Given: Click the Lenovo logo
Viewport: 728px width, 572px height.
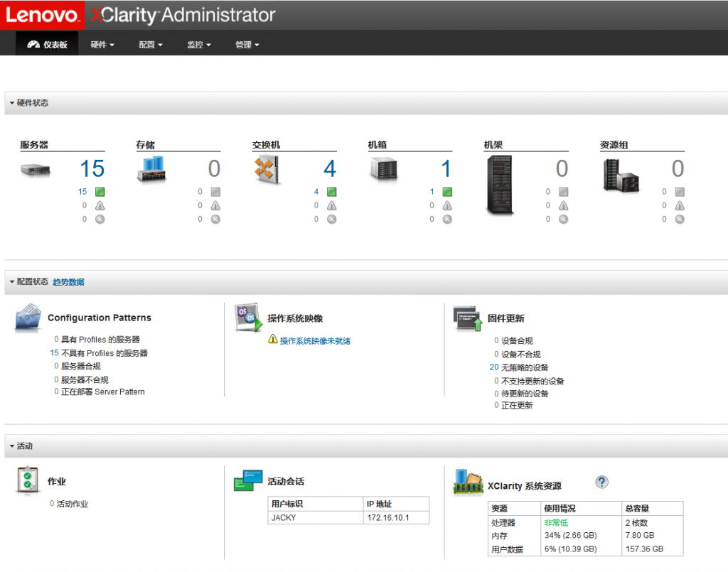Looking at the screenshot, I should (42, 15).
